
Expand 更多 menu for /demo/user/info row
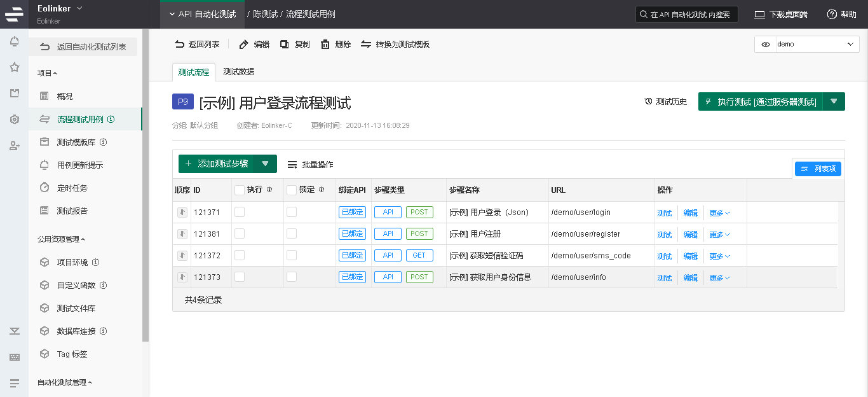(x=719, y=278)
